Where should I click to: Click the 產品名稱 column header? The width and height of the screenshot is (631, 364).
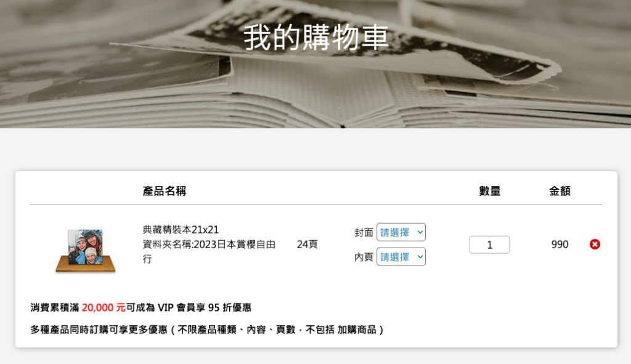tap(165, 191)
